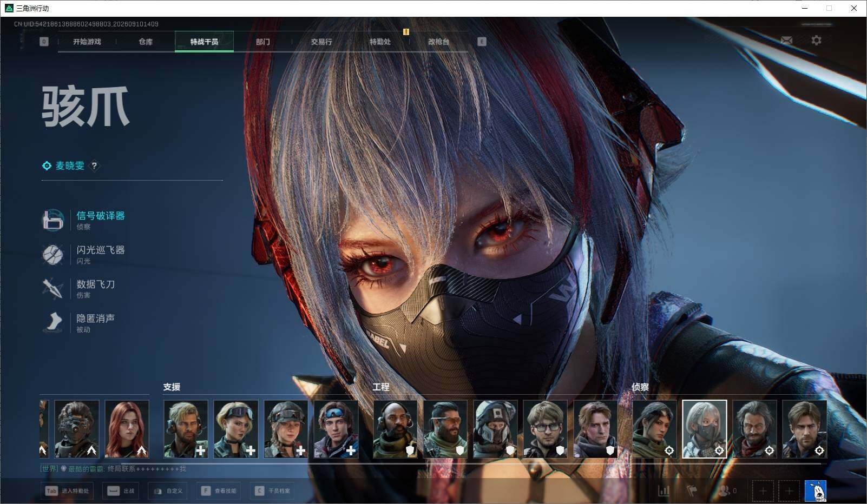Switch to the 仓库 tab

click(x=146, y=42)
